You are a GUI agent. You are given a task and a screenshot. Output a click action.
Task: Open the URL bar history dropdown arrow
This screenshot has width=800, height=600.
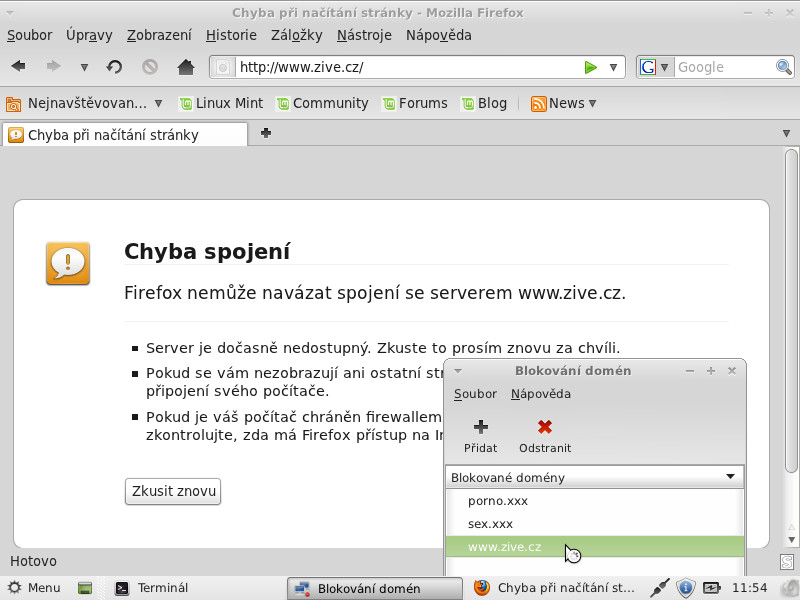(x=614, y=67)
